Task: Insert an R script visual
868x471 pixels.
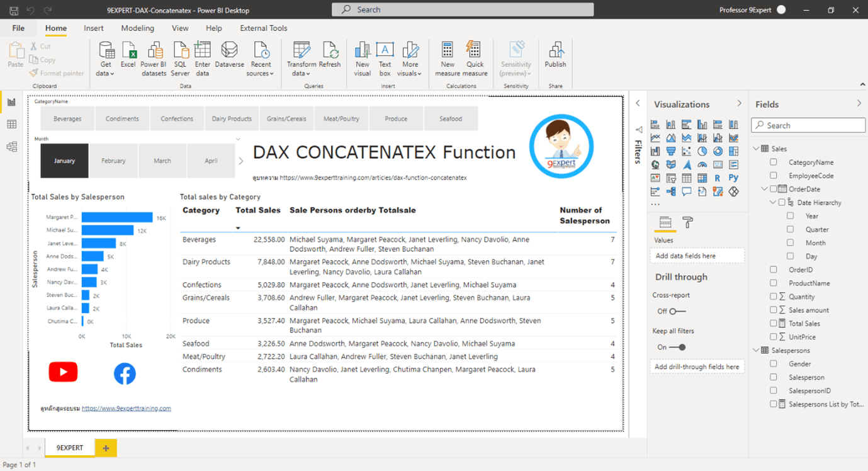Action: (x=718, y=178)
